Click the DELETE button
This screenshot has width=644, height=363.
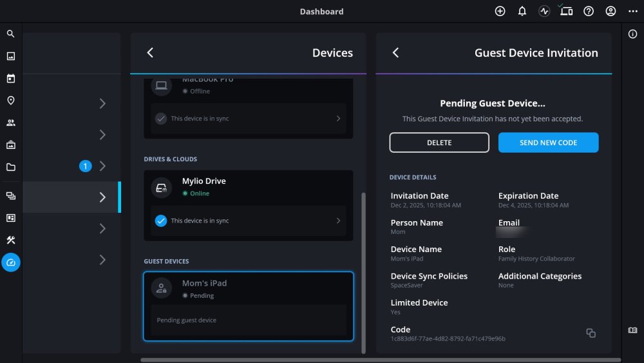pos(439,142)
